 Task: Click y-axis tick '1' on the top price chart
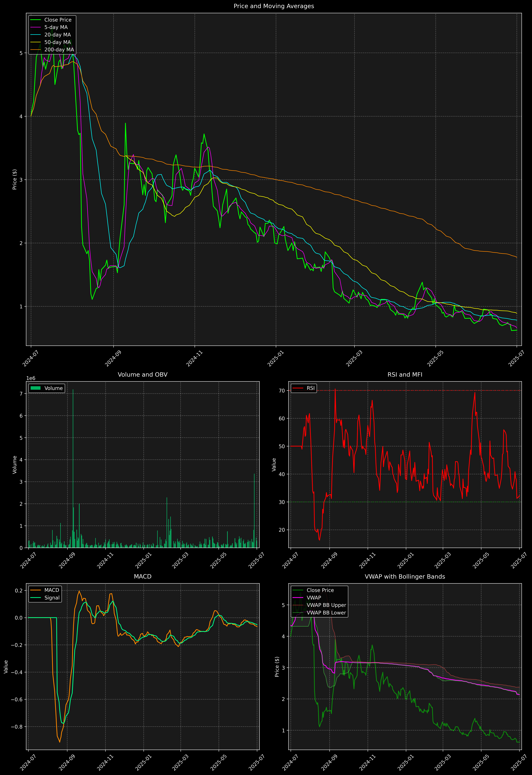tap(21, 306)
